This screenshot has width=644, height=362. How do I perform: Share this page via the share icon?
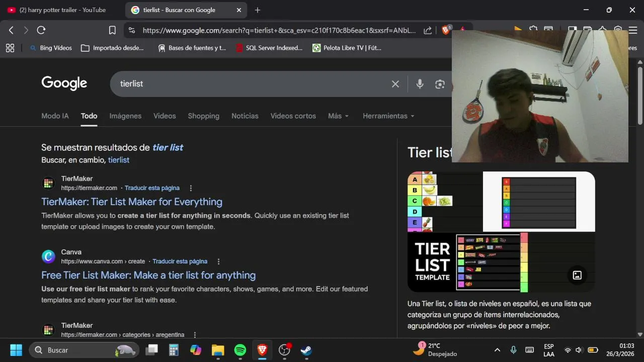pos(428,30)
